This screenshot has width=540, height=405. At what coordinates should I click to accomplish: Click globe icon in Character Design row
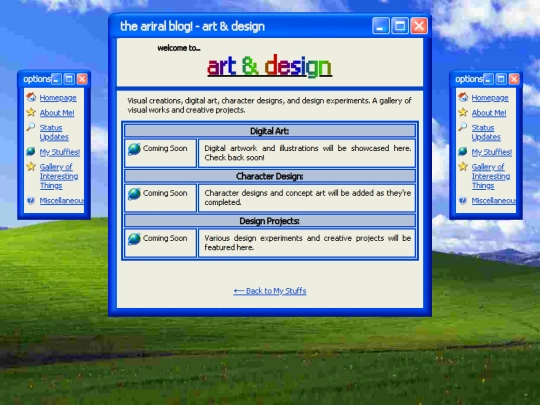134,194
